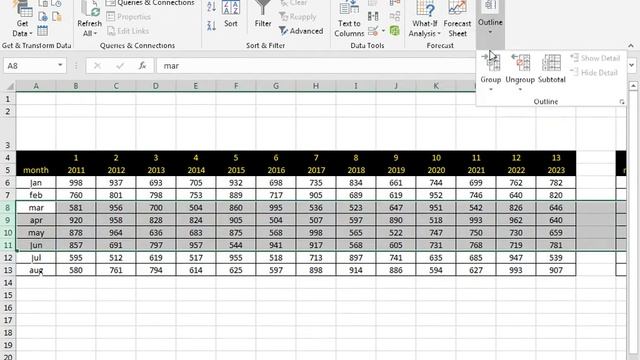Click the Refresh All icon
Image resolution: width=640 pixels, height=360 pixels.
click(x=89, y=9)
